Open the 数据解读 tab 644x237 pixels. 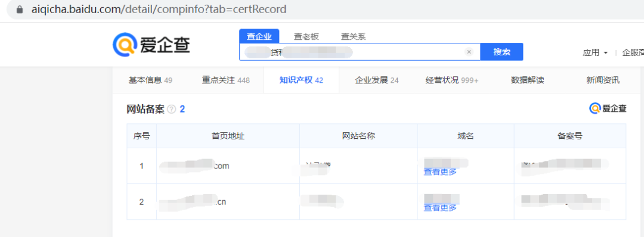tap(527, 80)
